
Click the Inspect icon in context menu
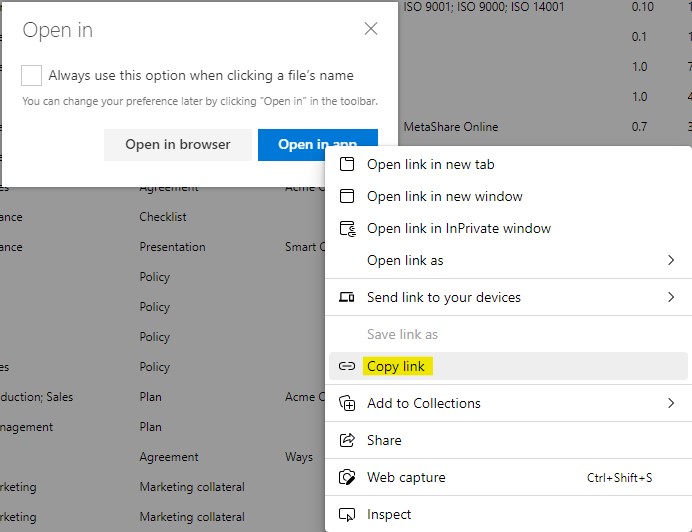(x=348, y=514)
